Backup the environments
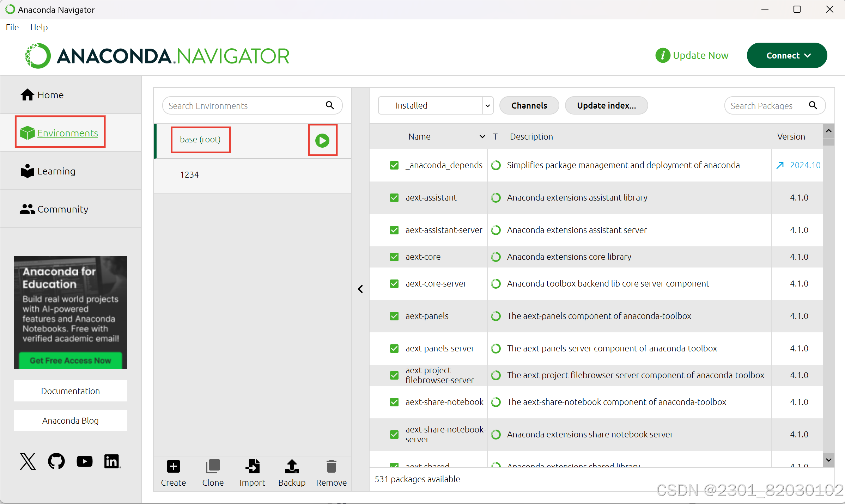 click(292, 473)
